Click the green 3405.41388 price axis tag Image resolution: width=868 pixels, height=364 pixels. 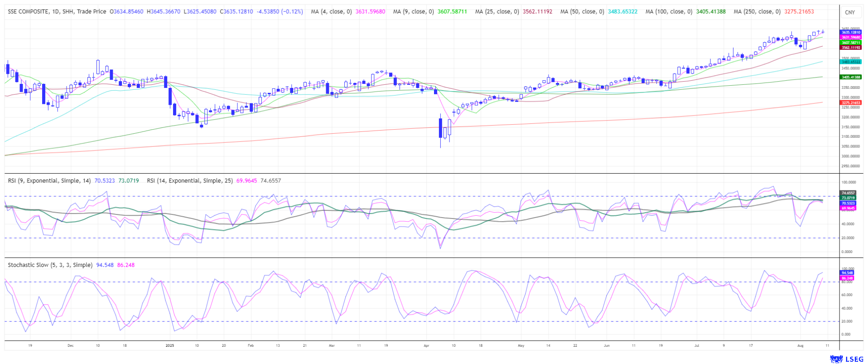tap(850, 77)
